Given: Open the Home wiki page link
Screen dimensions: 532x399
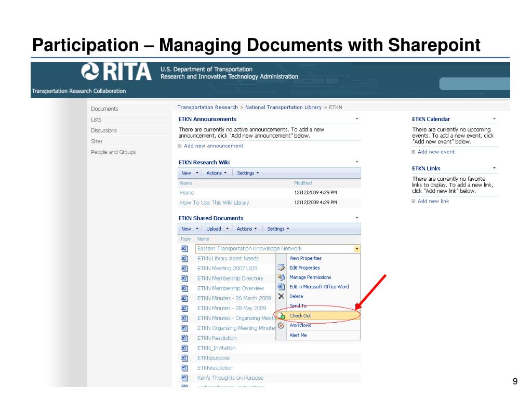Looking at the screenshot, I should coord(187,193).
